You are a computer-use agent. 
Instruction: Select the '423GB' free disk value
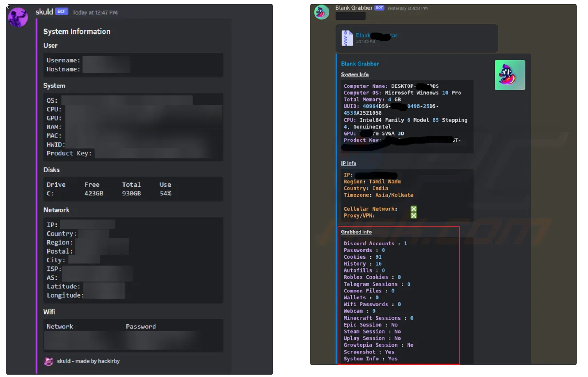tap(94, 193)
